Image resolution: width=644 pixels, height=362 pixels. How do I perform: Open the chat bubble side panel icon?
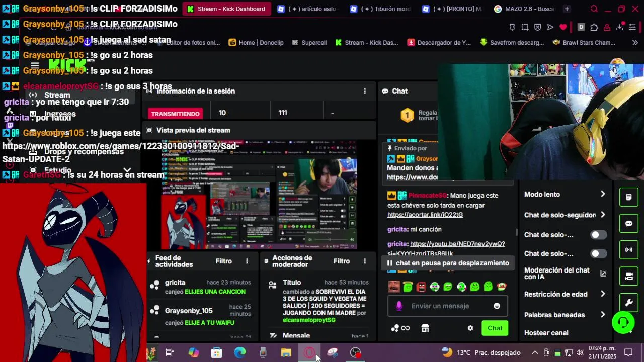click(x=629, y=223)
